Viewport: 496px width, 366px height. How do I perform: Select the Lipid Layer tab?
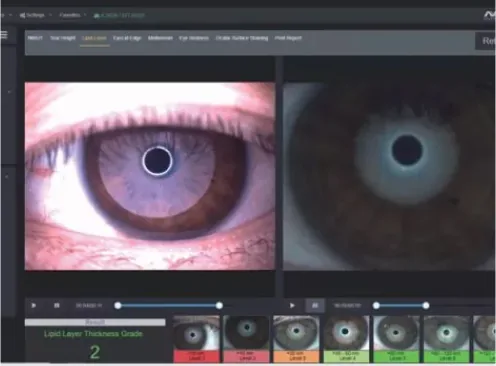click(x=94, y=38)
